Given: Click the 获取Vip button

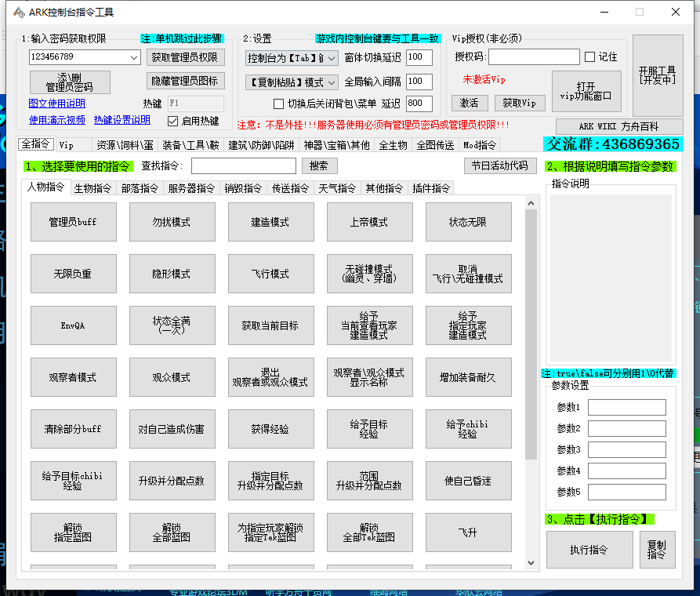Looking at the screenshot, I should click(520, 104).
